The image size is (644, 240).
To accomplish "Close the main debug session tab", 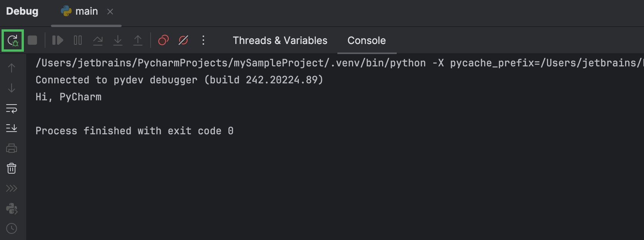I will tap(110, 12).
